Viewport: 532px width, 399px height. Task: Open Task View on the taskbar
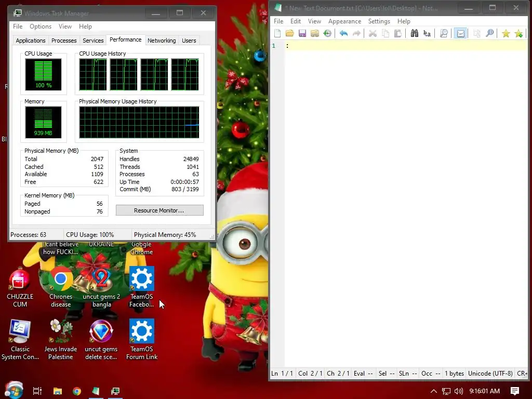pyautogui.click(x=37, y=391)
